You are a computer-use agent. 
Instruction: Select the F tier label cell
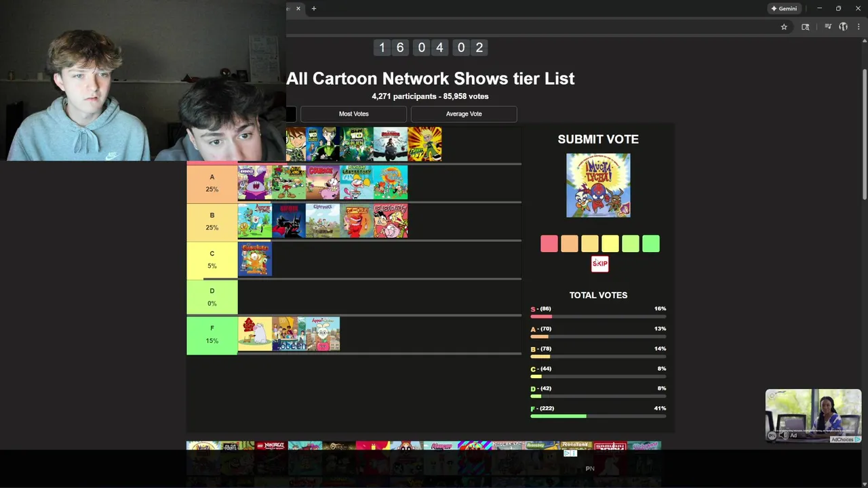212,335
